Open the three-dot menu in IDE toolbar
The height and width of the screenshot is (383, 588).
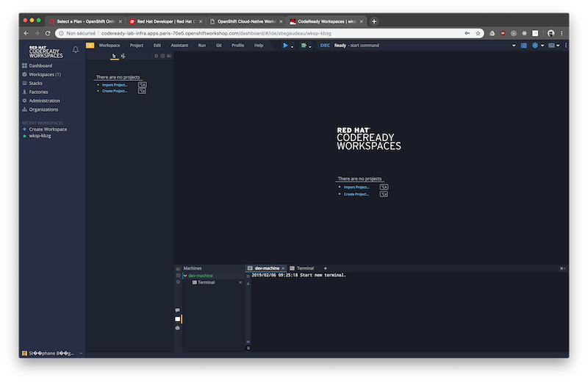[x=565, y=46]
